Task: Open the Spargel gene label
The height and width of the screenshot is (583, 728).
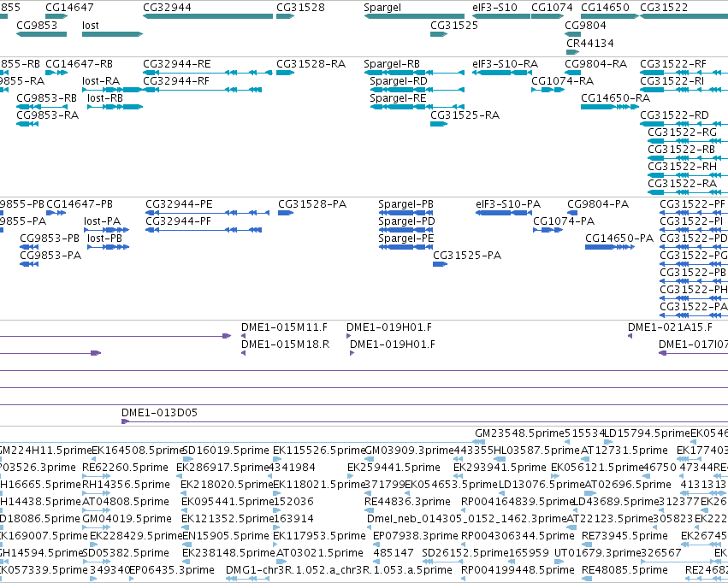Action: coord(382,8)
